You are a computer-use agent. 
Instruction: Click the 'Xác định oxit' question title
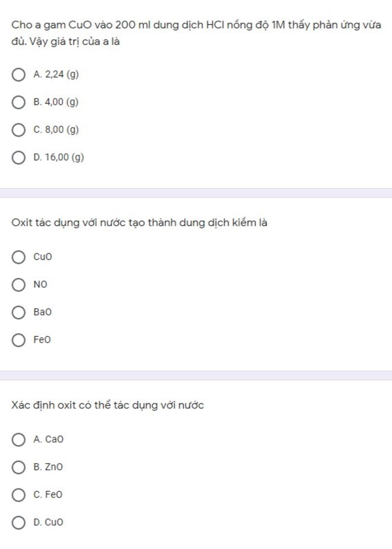tap(108, 405)
